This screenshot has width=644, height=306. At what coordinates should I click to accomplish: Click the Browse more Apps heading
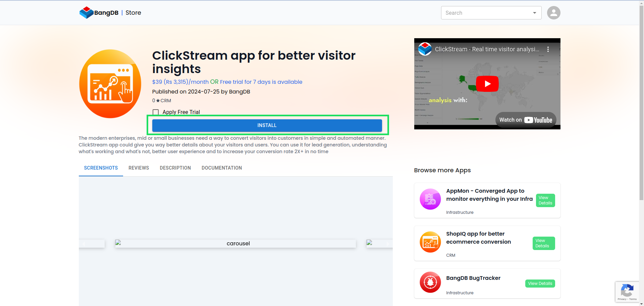[x=442, y=170]
